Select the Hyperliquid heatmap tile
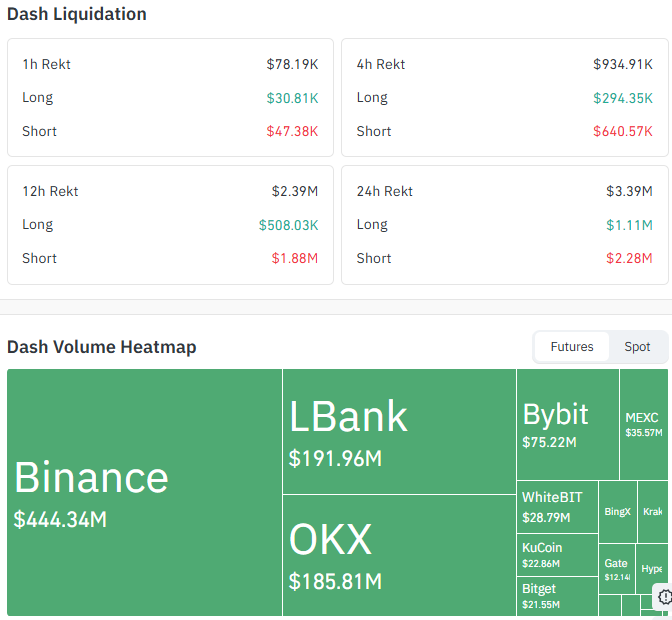The width and height of the screenshot is (672, 620). coord(652,569)
